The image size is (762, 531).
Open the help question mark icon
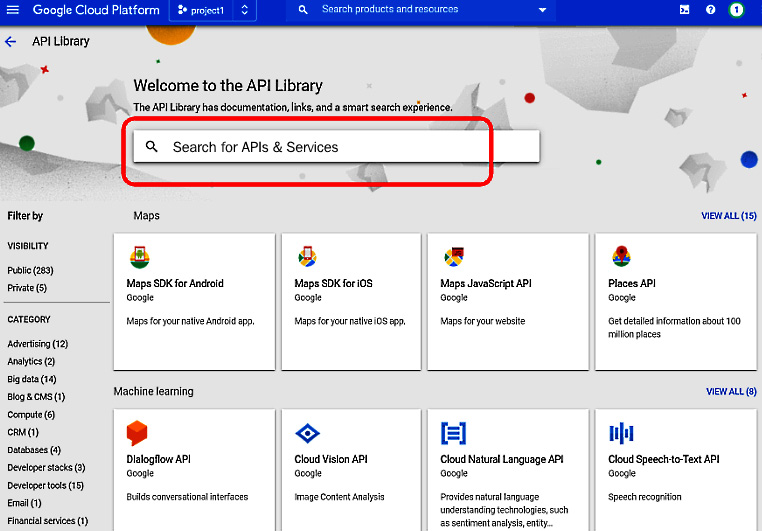(710, 10)
